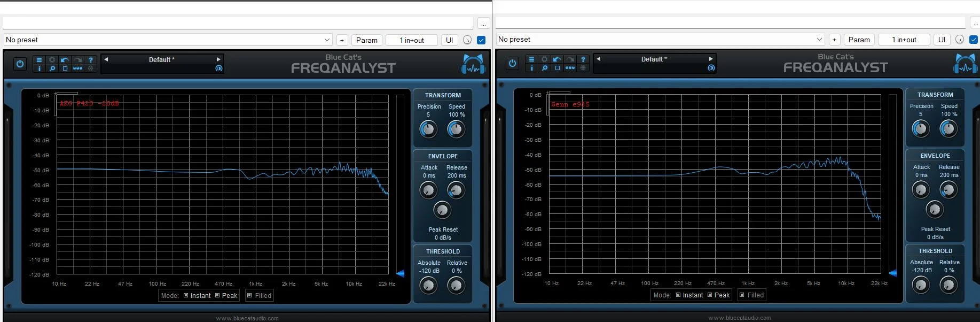Click comment field above preset in AKG P420 window

tap(238, 24)
